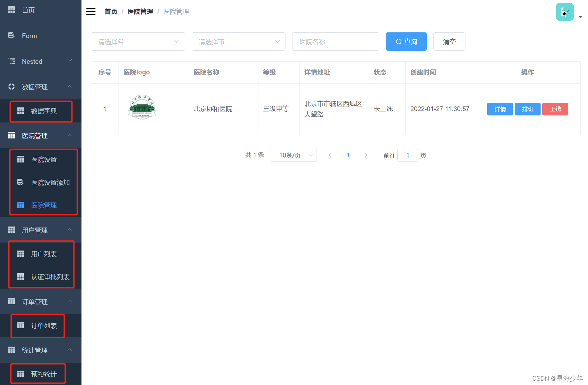Expand the Nested menu chevron

[x=70, y=61]
